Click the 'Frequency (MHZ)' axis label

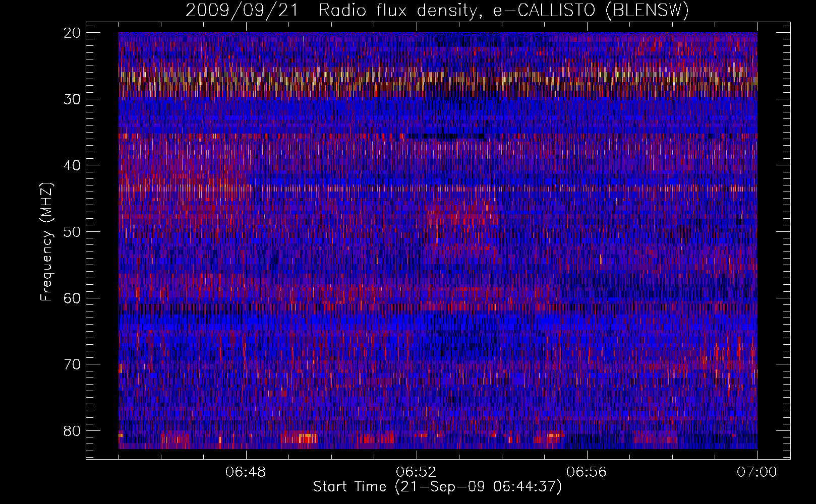(46, 242)
